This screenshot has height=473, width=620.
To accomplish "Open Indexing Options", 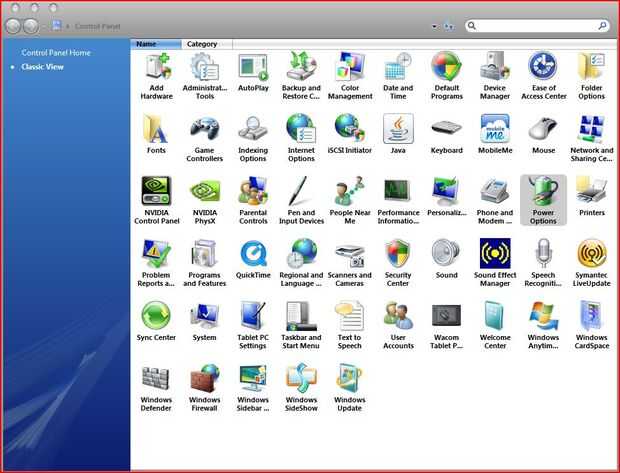I will click(x=253, y=139).
